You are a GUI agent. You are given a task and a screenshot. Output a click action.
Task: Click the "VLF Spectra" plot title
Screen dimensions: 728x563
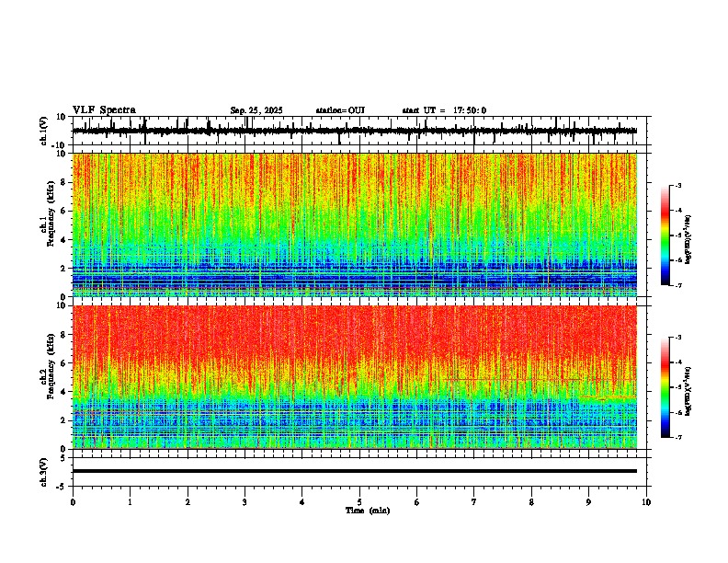point(104,110)
